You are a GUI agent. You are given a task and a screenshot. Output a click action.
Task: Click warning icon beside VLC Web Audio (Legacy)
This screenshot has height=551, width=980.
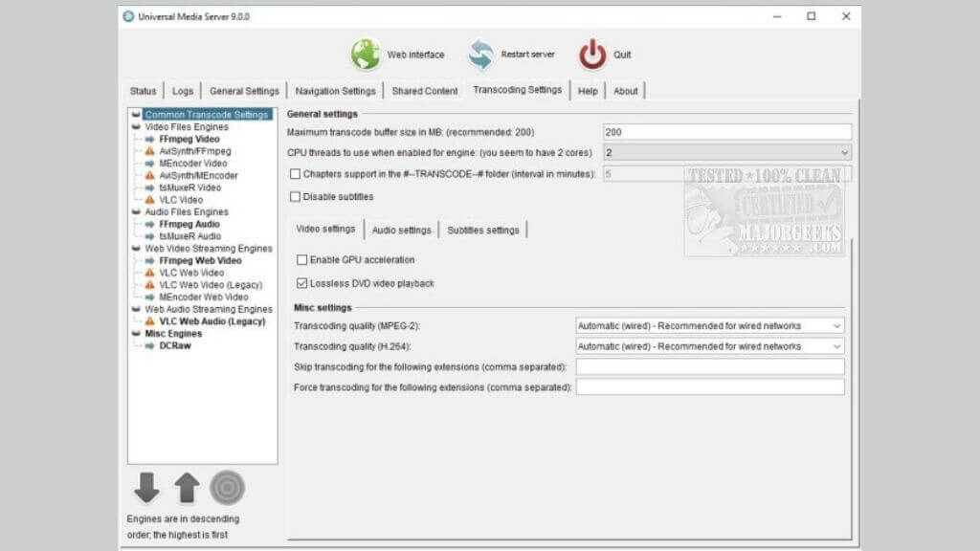click(x=150, y=321)
